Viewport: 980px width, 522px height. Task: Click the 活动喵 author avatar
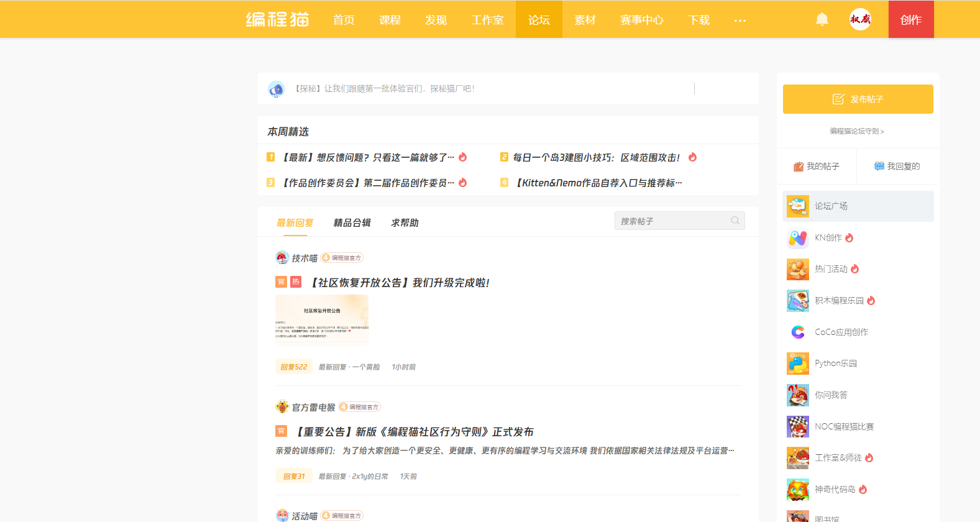pyautogui.click(x=282, y=516)
